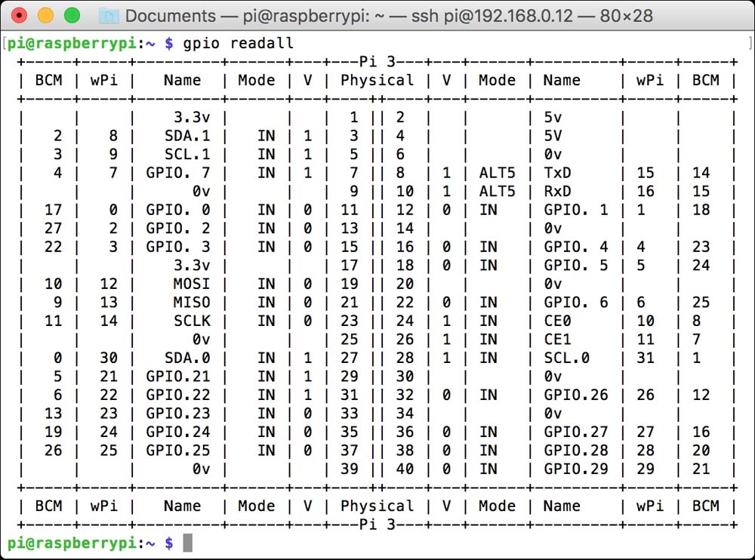Click the MOSI pin name

point(192,284)
